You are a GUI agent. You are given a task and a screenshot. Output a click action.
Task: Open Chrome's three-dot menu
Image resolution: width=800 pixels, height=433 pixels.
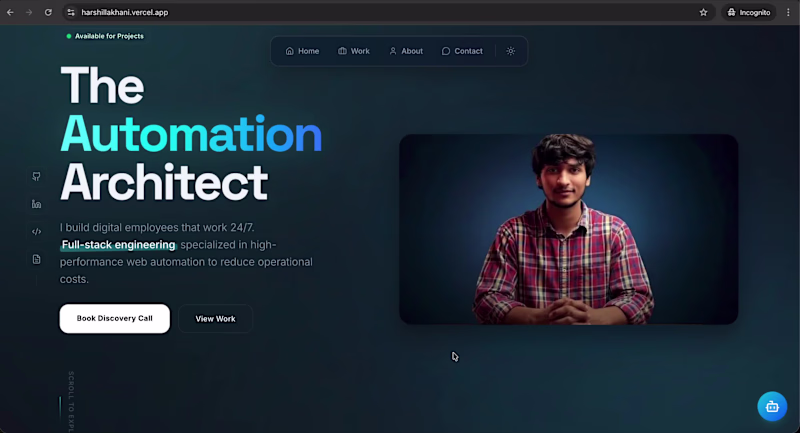pos(788,12)
